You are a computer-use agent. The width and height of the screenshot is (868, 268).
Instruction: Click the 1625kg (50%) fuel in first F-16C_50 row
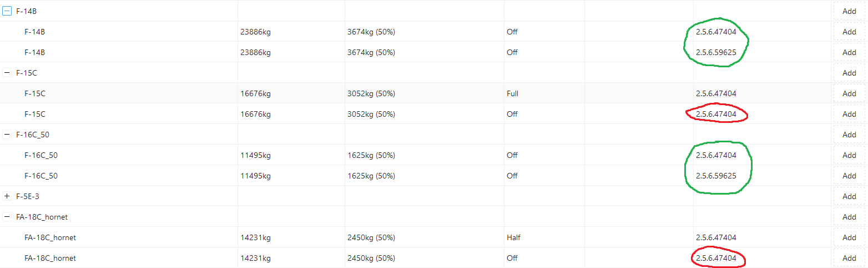(x=371, y=155)
